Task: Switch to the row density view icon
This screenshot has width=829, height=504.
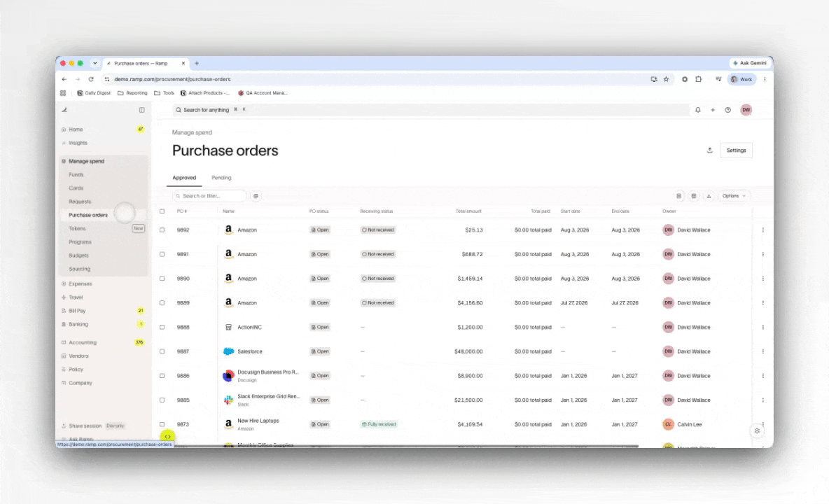Action: point(679,196)
